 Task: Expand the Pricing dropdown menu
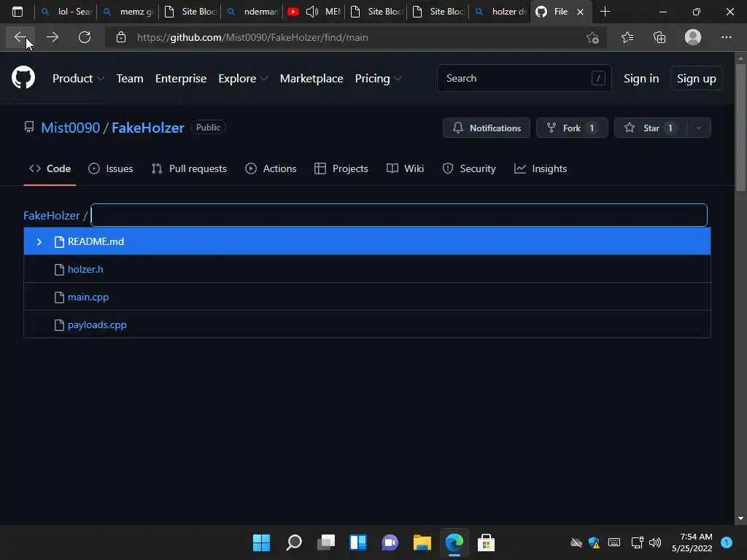tap(379, 79)
